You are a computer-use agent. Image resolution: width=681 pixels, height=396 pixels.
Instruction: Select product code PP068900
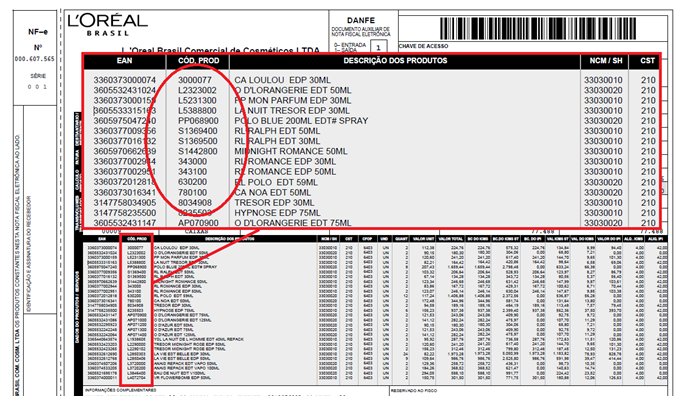pos(198,121)
